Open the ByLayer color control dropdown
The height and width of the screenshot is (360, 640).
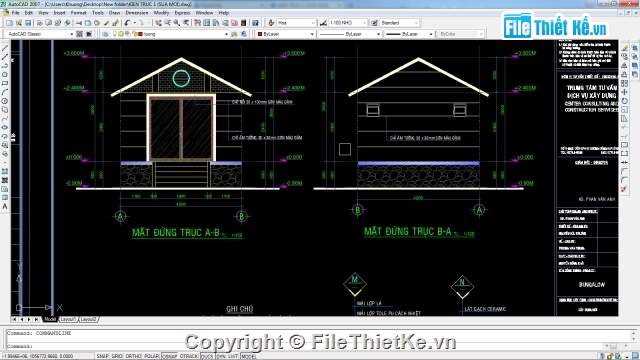(286, 34)
